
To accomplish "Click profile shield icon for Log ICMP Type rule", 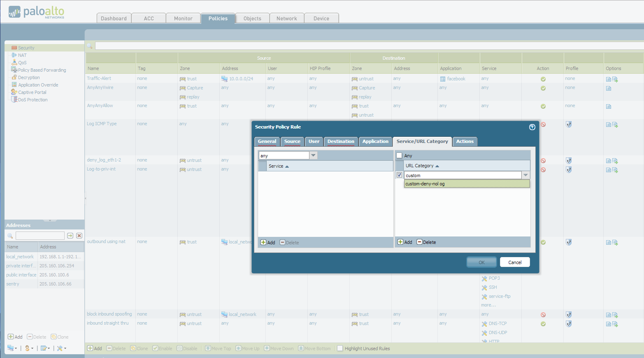I will (x=569, y=124).
